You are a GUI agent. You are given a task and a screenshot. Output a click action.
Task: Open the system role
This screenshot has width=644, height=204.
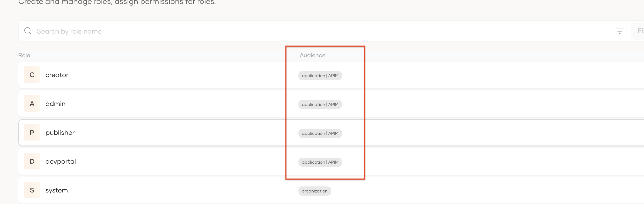coord(57,190)
